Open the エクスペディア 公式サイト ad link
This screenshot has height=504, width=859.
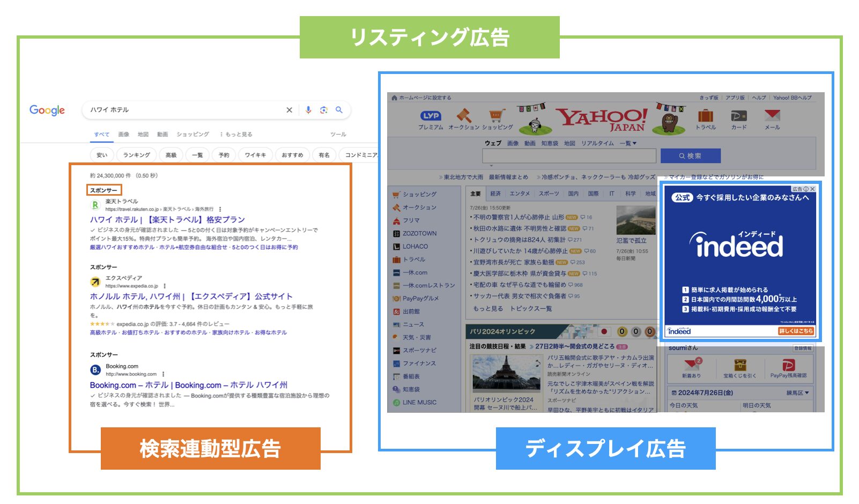pyautogui.click(x=191, y=297)
